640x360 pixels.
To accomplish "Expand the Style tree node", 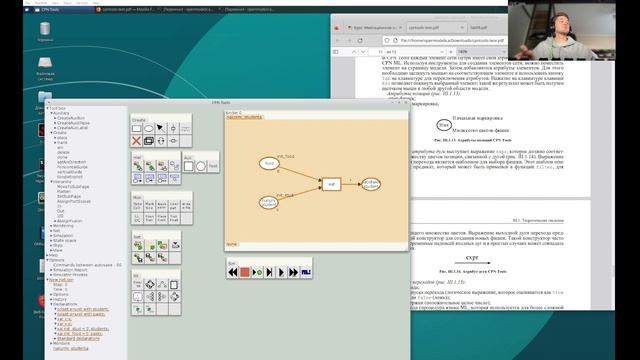I will click(x=51, y=245).
